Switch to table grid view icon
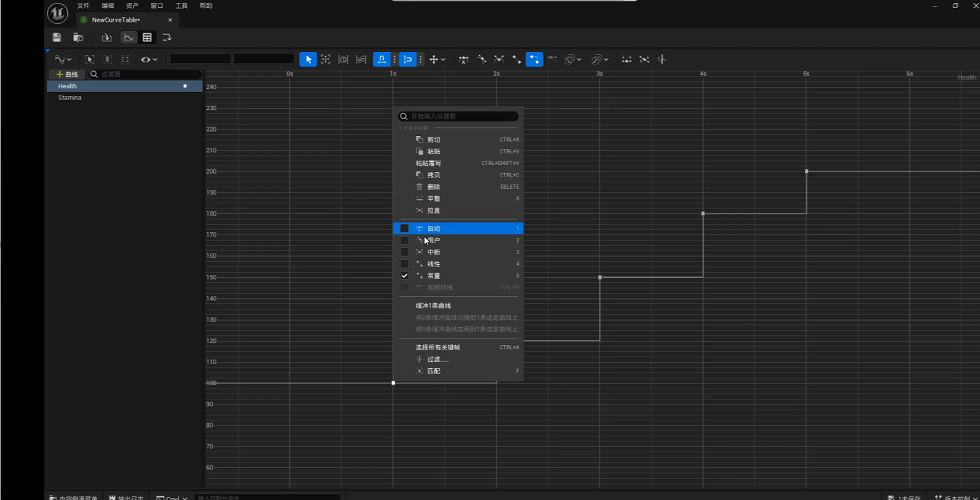The height and width of the screenshot is (500, 980). [148, 38]
